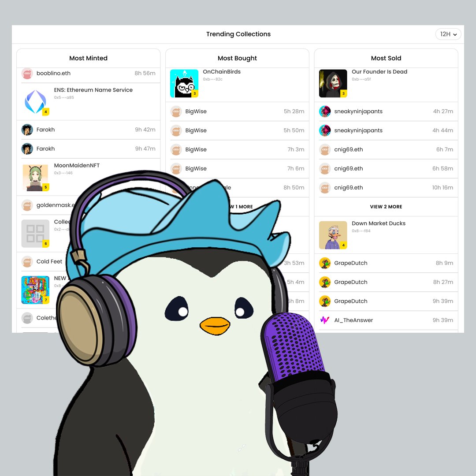Click cnig69.eth avatar in the 10h 16m row
Image resolution: width=476 pixels, height=476 pixels.
point(325,188)
